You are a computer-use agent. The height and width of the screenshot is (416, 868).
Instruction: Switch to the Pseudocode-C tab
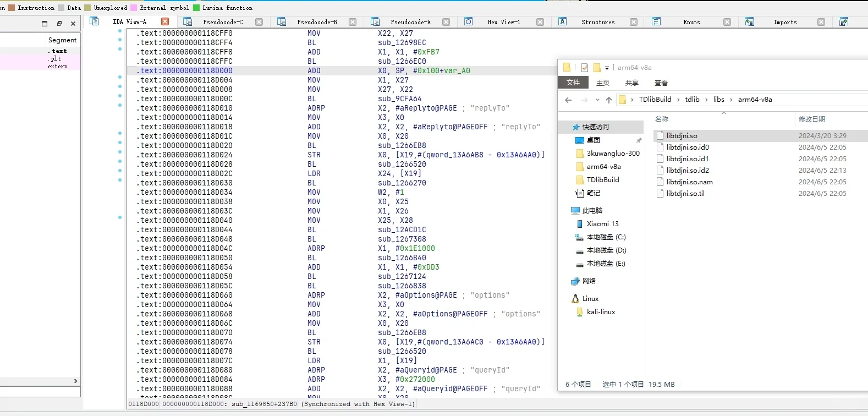click(223, 22)
